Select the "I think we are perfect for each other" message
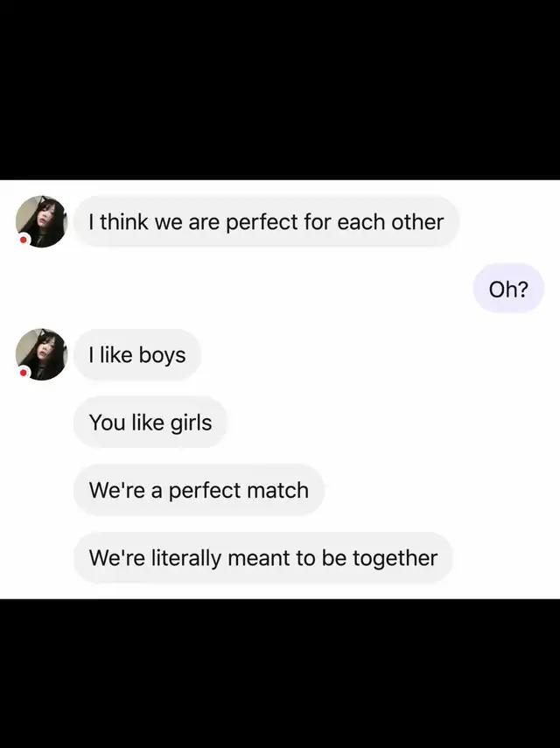Image resolution: width=560 pixels, height=748 pixels. coord(266,222)
